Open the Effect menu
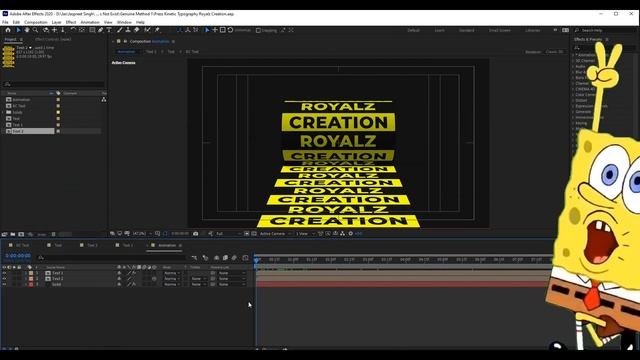 pos(71,22)
